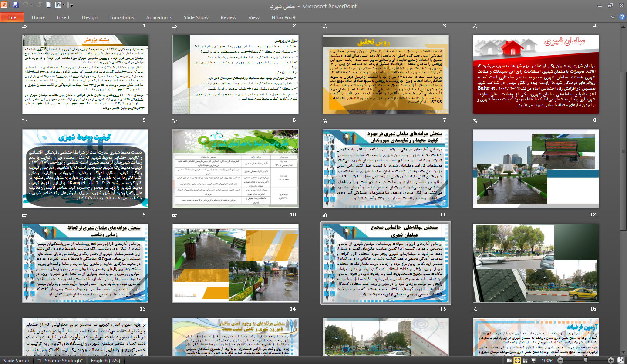Switch to Normal view from status bar
The height and width of the screenshot is (364, 627).
click(510, 361)
